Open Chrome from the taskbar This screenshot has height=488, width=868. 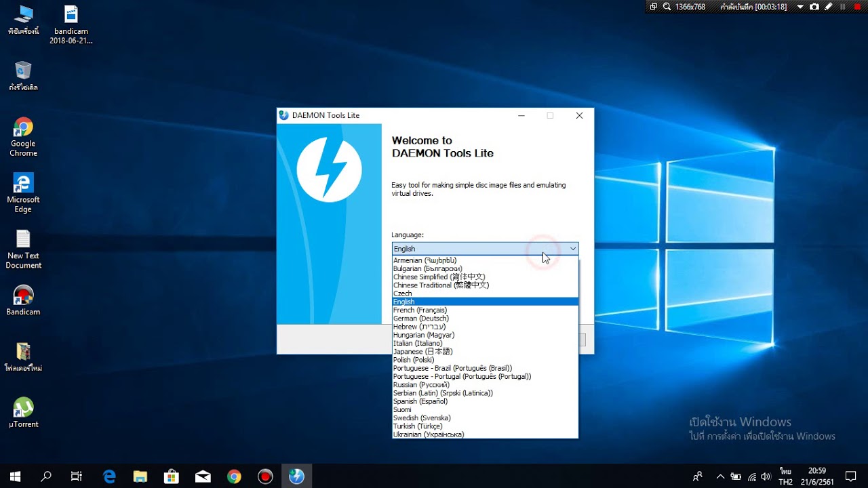pos(234,476)
